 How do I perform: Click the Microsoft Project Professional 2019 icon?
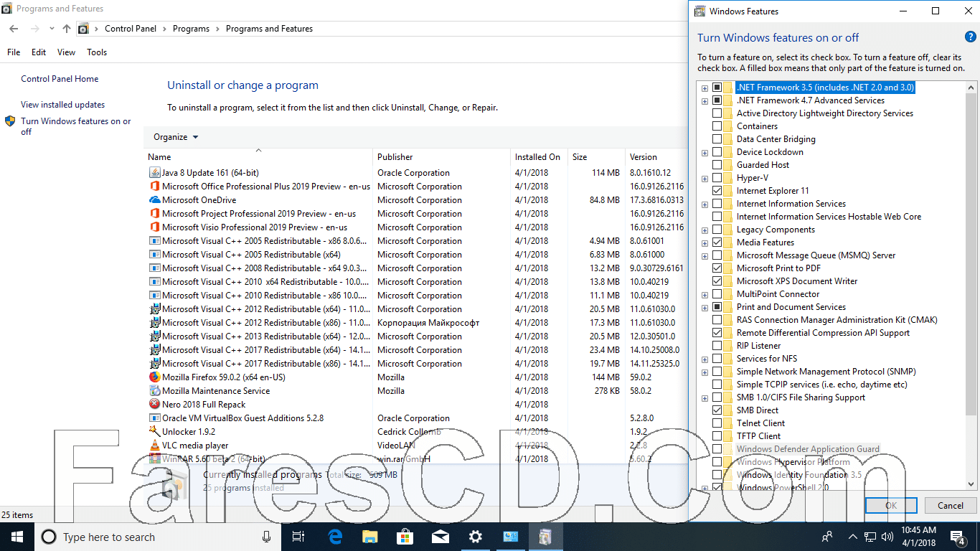[x=154, y=214]
